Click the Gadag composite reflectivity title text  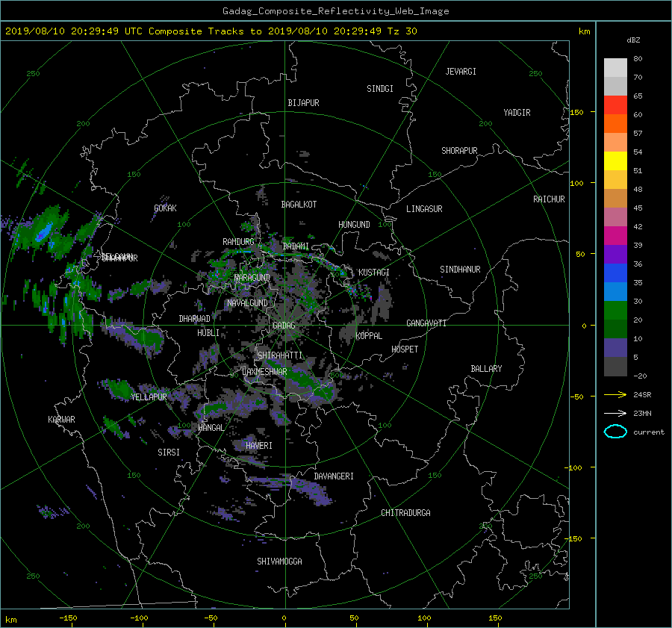tap(335, 11)
